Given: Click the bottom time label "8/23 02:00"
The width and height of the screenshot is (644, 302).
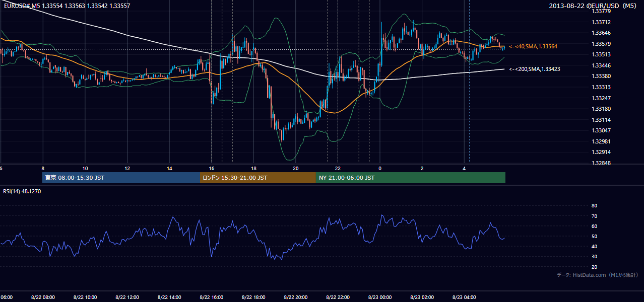Looking at the screenshot, I should pyautogui.click(x=422, y=297).
